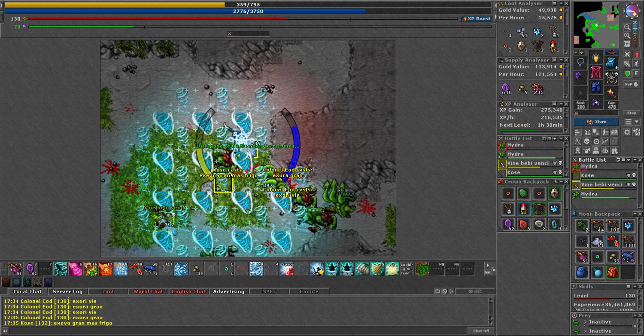Select Kose in right Battle List
644x336 pixels.
point(604,176)
